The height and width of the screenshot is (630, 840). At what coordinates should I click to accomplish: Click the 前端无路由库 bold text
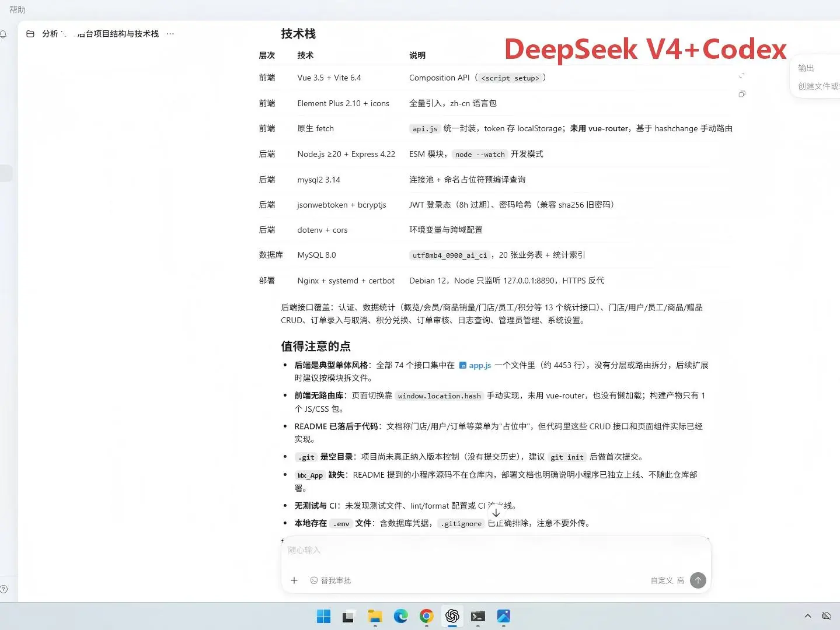(319, 395)
